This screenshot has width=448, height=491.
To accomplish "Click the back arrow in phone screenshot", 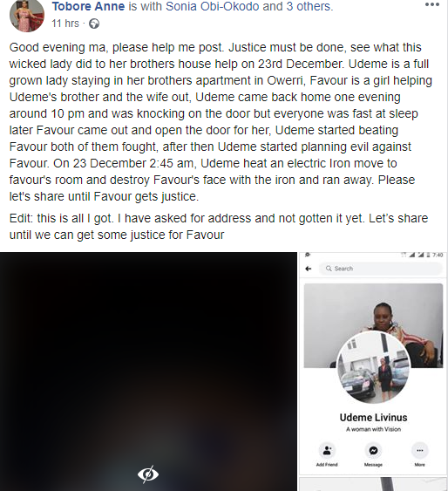I will (309, 269).
